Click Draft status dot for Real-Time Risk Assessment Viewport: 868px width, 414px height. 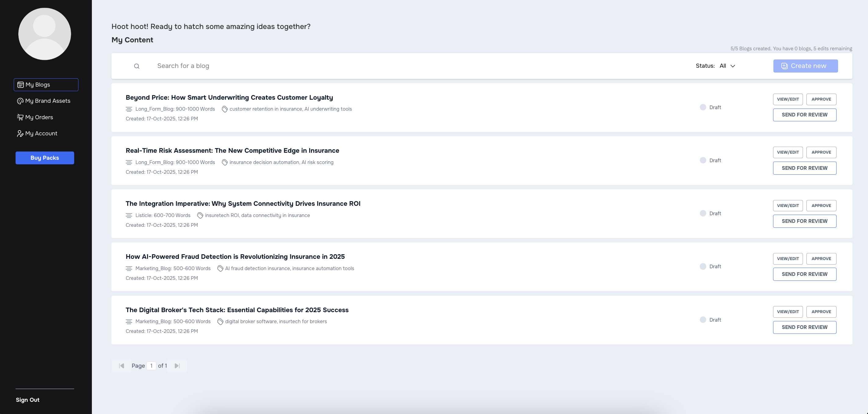[x=703, y=160]
